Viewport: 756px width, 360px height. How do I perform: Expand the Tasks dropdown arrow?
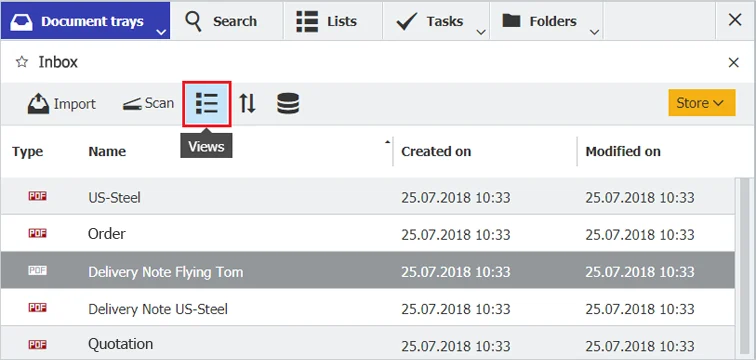[x=481, y=32]
